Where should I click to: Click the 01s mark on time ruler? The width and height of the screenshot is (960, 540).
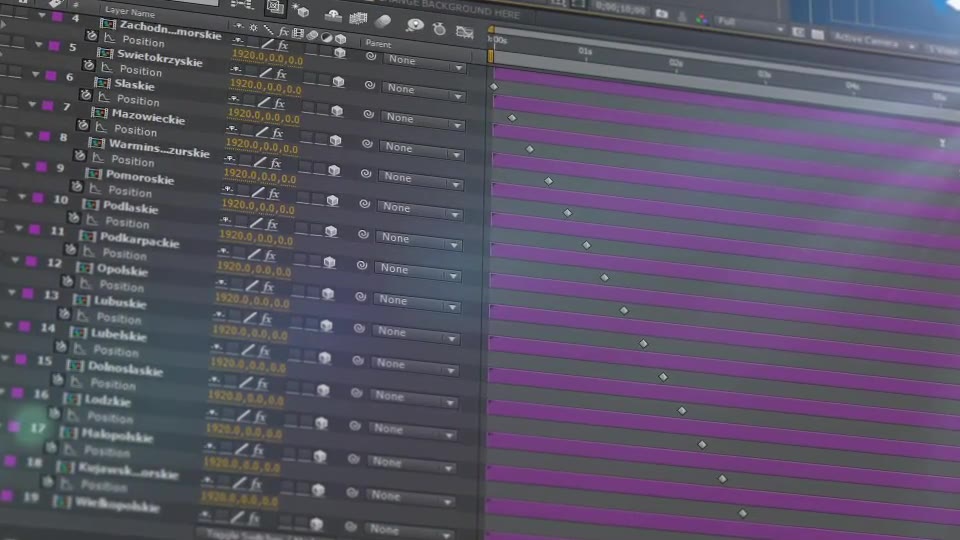[585, 51]
